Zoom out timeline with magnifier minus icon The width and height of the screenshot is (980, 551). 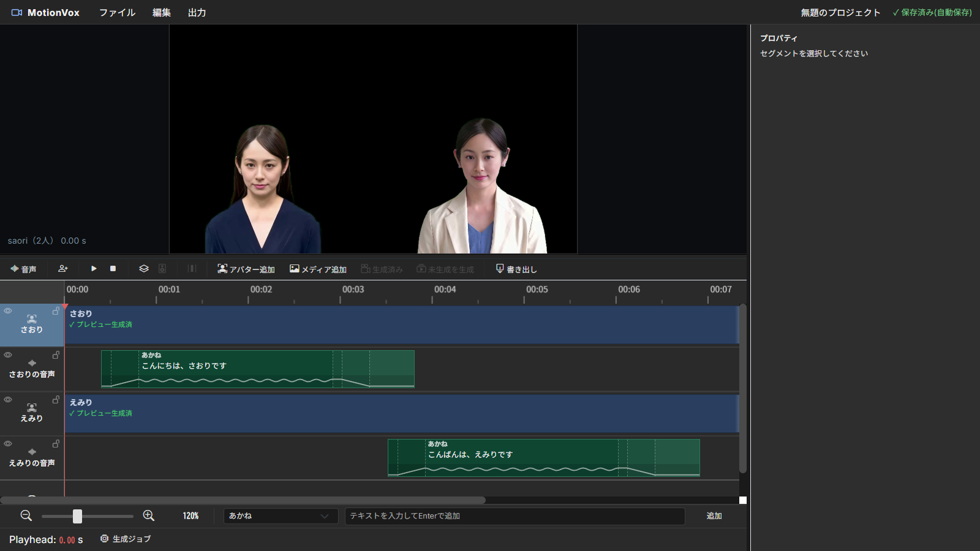pos(26,515)
